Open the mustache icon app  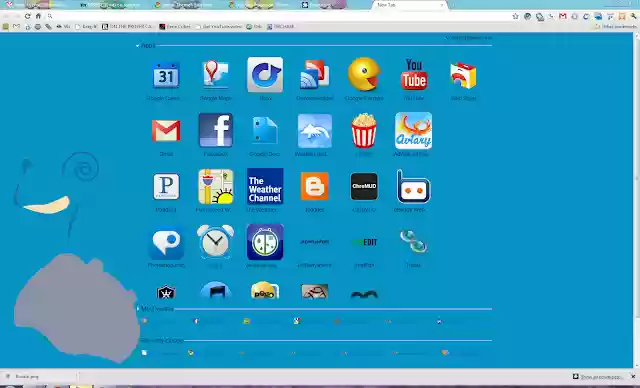click(x=364, y=294)
